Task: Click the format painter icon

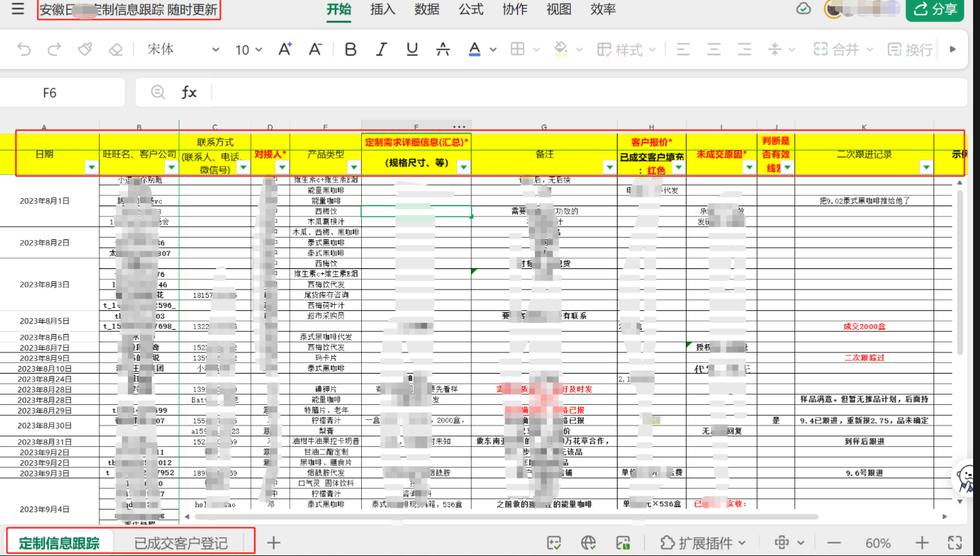Action: 85,50
